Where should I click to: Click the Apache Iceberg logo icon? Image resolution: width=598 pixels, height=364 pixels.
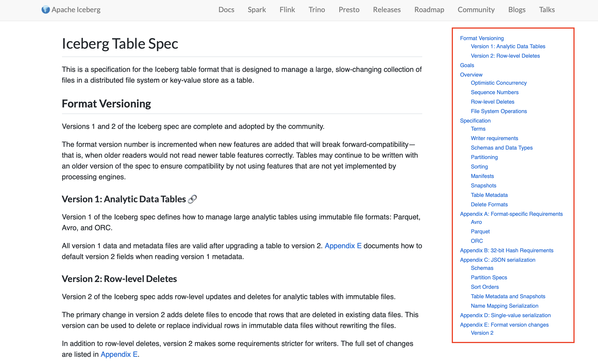tap(45, 10)
